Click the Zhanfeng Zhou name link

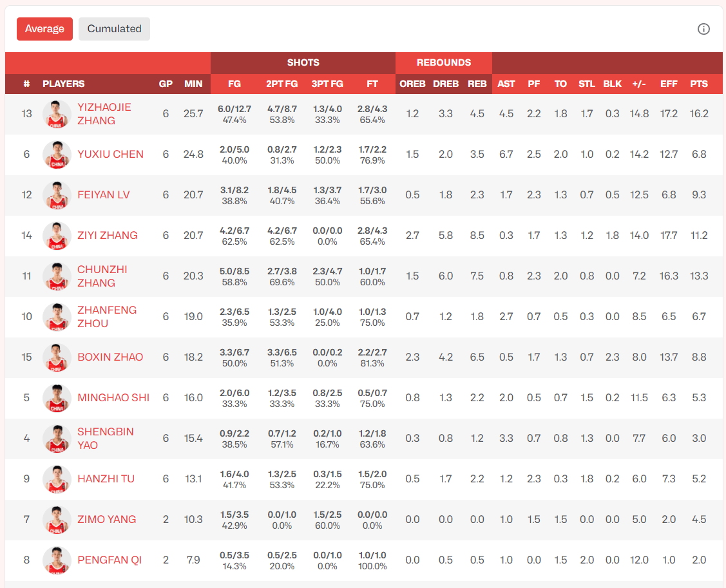coord(107,317)
